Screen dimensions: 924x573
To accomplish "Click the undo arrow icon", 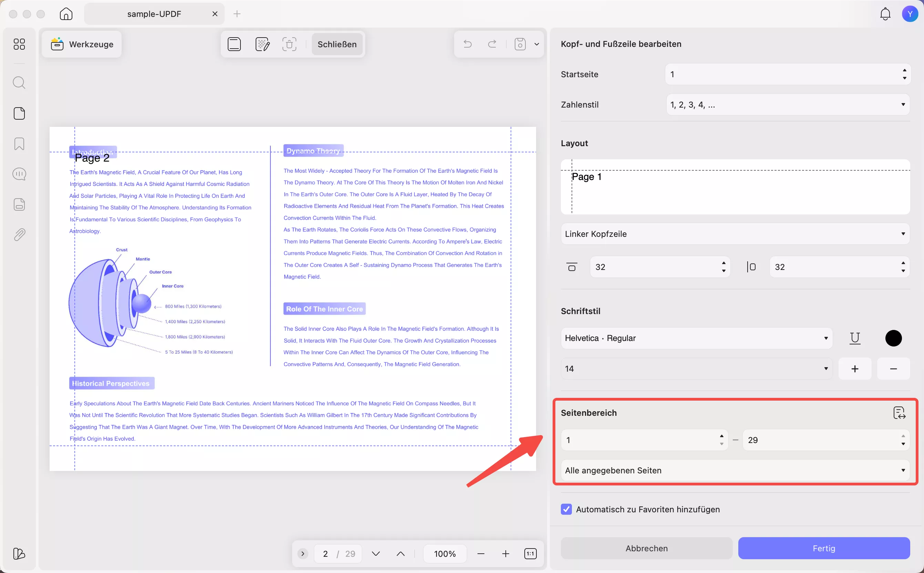I will click(x=467, y=44).
